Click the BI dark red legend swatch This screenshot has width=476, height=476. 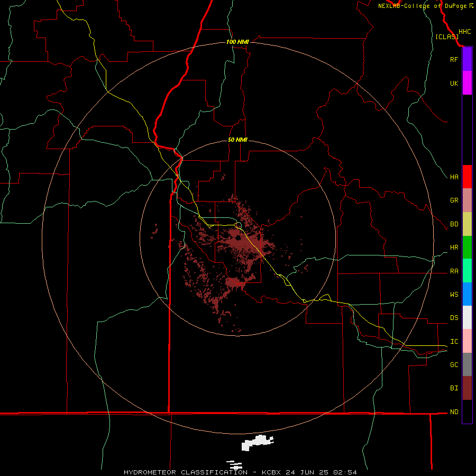point(467,388)
